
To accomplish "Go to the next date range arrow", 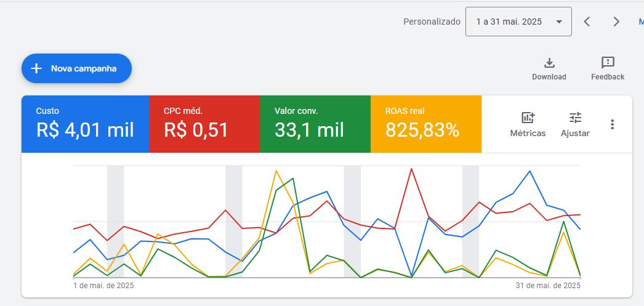I will click(x=616, y=22).
